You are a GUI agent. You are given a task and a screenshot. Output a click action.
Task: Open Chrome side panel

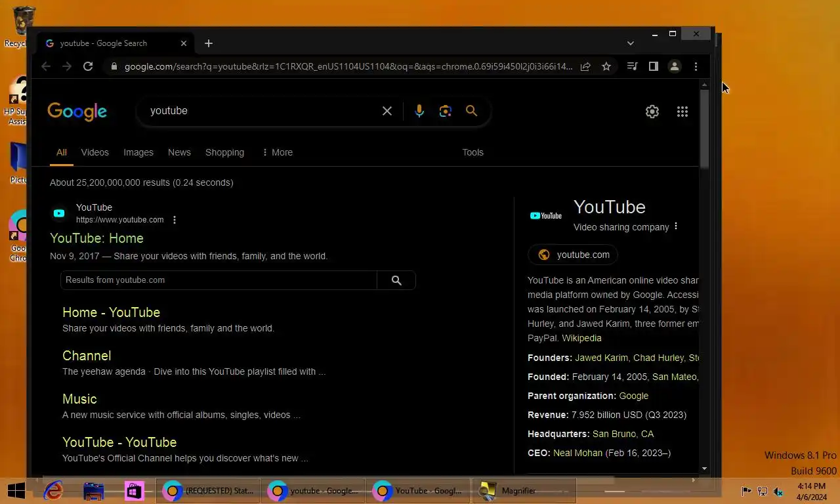pyautogui.click(x=653, y=66)
